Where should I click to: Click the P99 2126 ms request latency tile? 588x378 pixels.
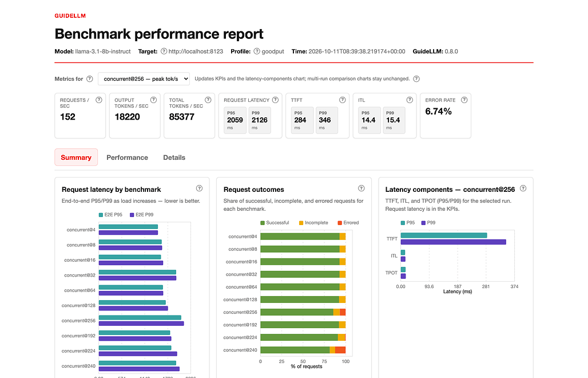260,120
